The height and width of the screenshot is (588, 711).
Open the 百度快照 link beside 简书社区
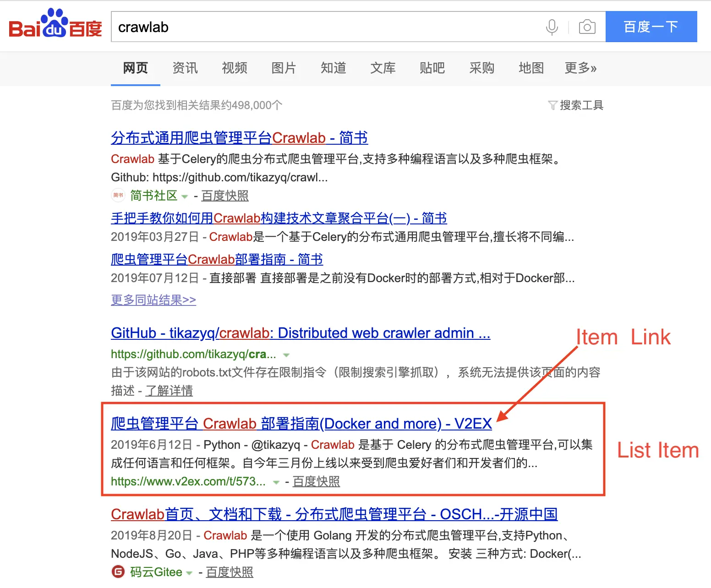click(225, 196)
